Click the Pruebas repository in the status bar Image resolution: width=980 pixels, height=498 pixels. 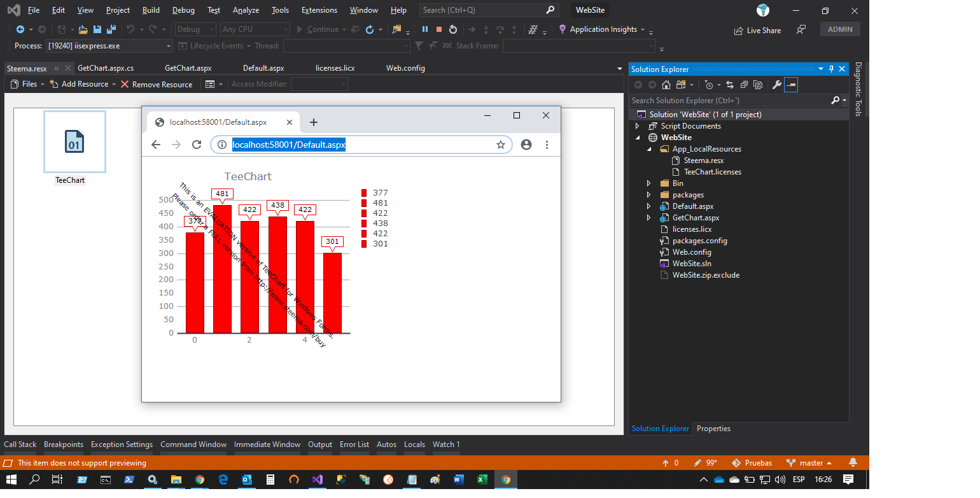[752, 463]
